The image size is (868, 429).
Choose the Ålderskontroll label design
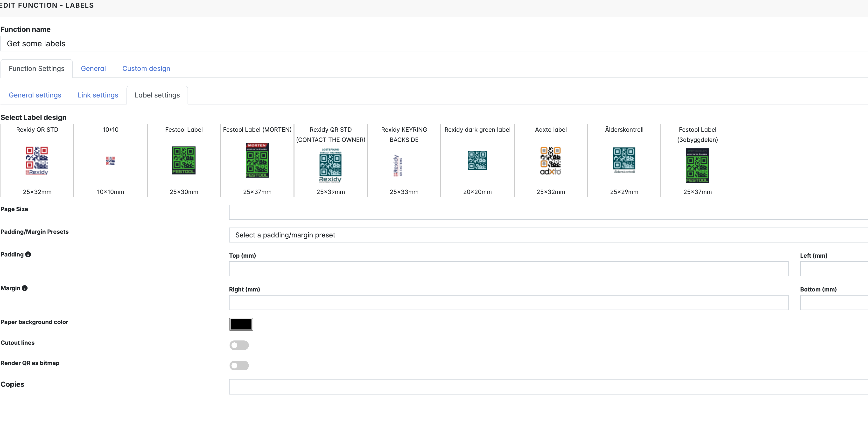[x=624, y=160]
